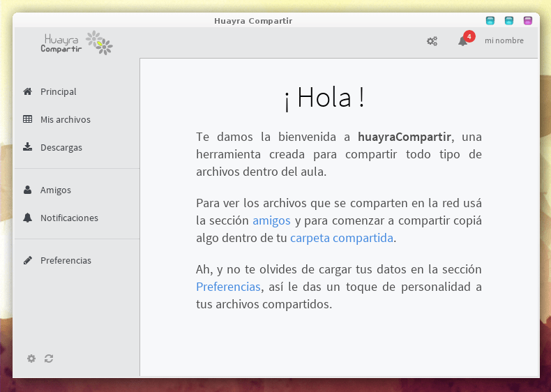551x392 pixels.
Task: Go to Mis archivos
Action: click(66, 119)
